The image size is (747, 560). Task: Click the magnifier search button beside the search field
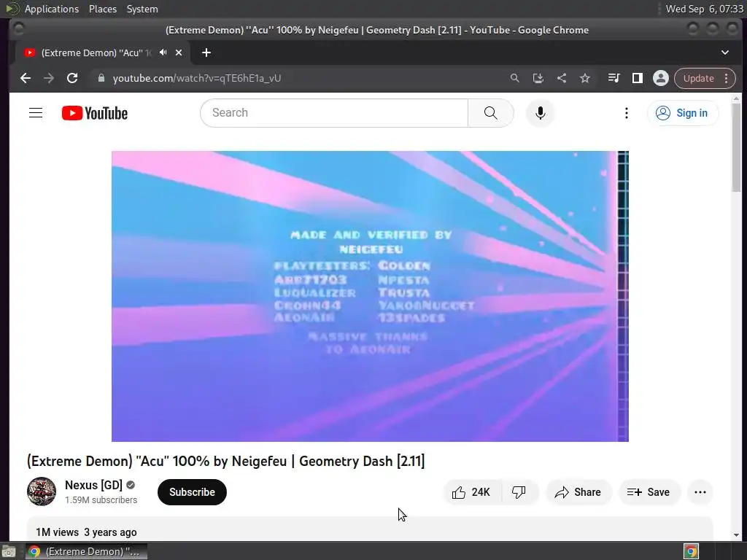(491, 113)
